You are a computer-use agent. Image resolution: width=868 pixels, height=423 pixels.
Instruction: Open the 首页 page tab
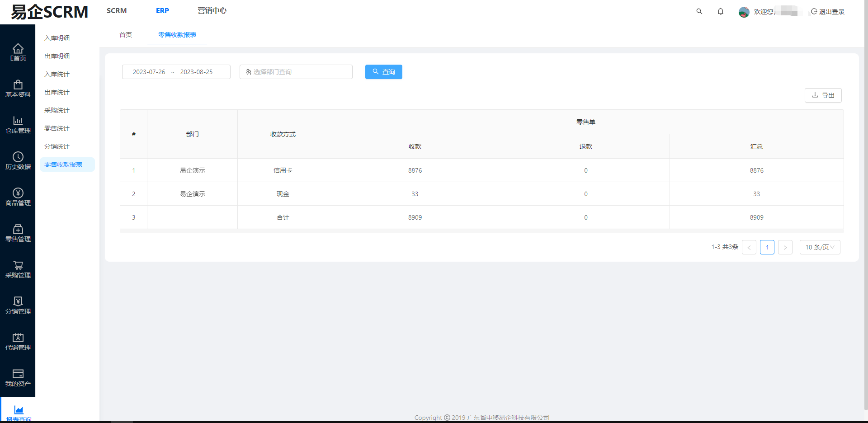[126, 35]
